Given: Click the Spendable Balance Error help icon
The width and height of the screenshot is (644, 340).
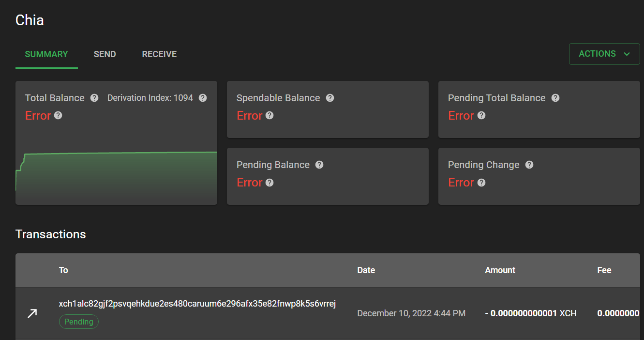Looking at the screenshot, I should pyautogui.click(x=270, y=115).
